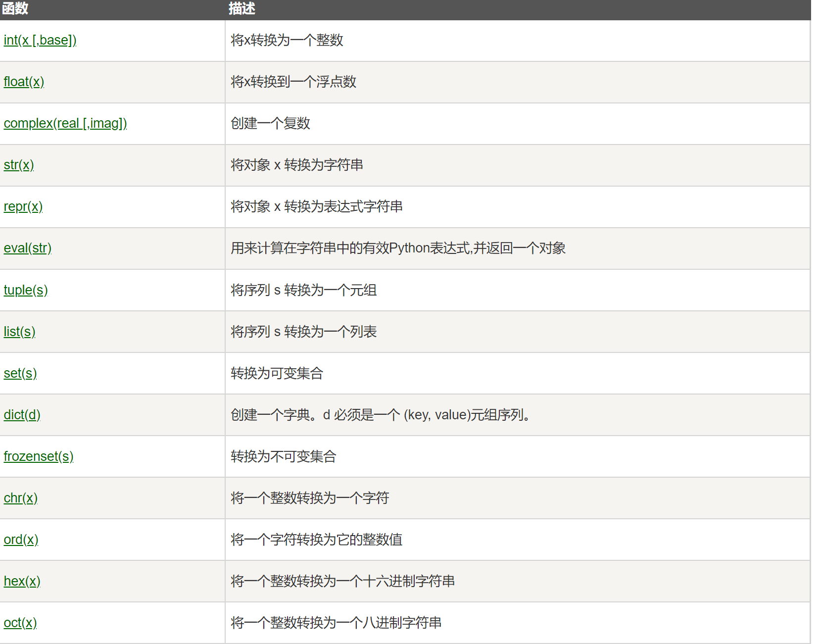Select the text 将序列 s 转换为一个元组
820x644 pixels.
click(304, 290)
